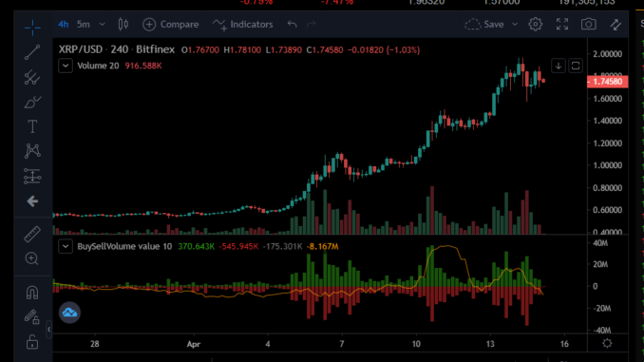Click the XRP/USD symbol title
The height and width of the screenshot is (362, 644).
pyautogui.click(x=80, y=49)
